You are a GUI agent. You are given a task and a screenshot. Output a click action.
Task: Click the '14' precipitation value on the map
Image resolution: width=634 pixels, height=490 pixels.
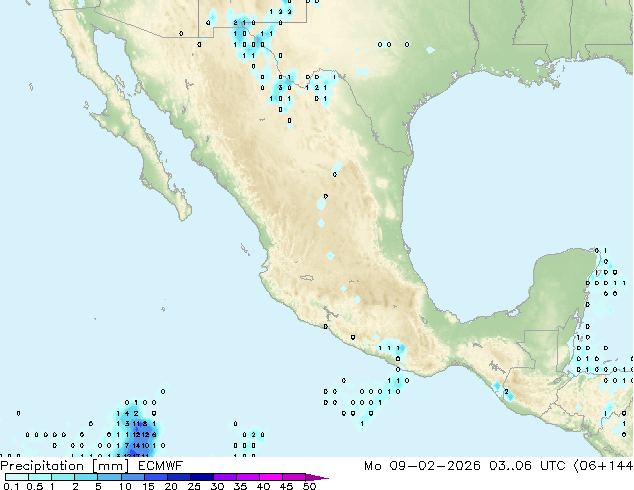point(136,446)
